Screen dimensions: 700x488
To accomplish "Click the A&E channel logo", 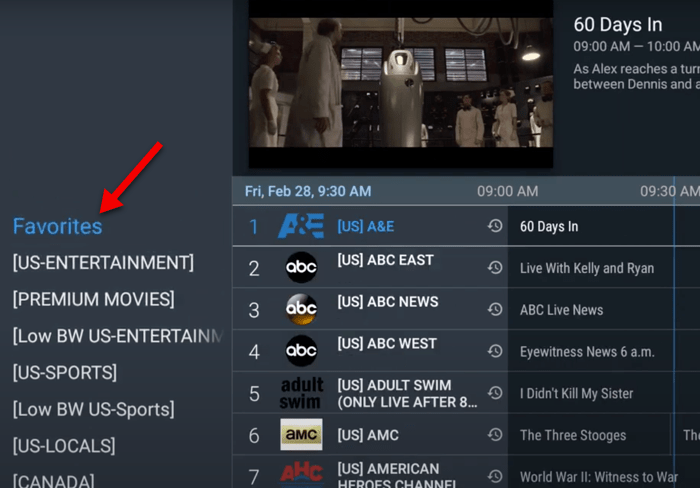I will (300, 226).
